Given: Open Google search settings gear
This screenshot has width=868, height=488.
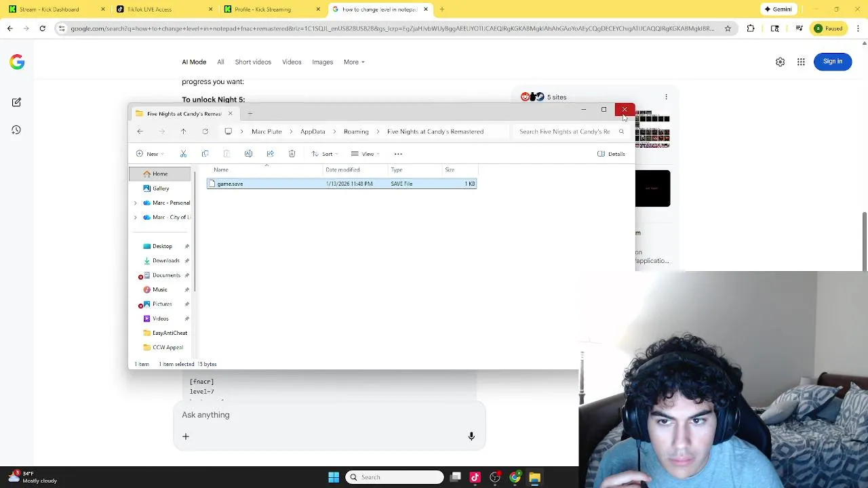Looking at the screenshot, I should (x=780, y=62).
